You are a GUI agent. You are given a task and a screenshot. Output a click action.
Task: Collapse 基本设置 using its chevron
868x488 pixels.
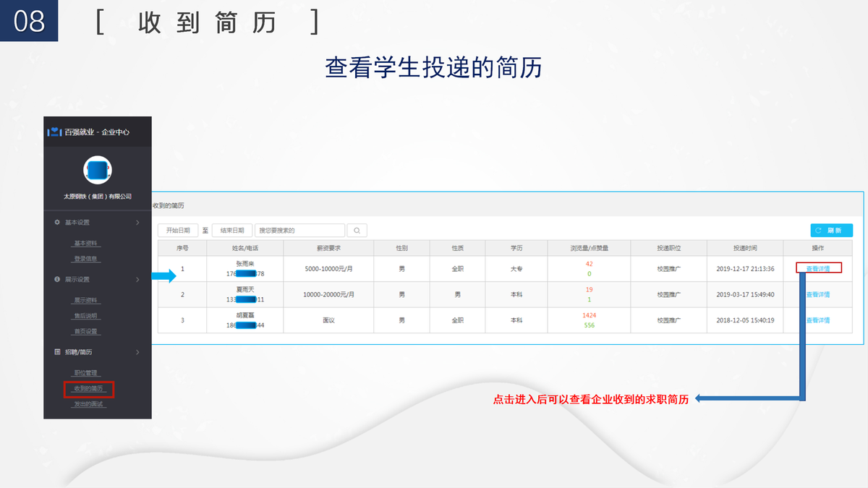(x=137, y=222)
